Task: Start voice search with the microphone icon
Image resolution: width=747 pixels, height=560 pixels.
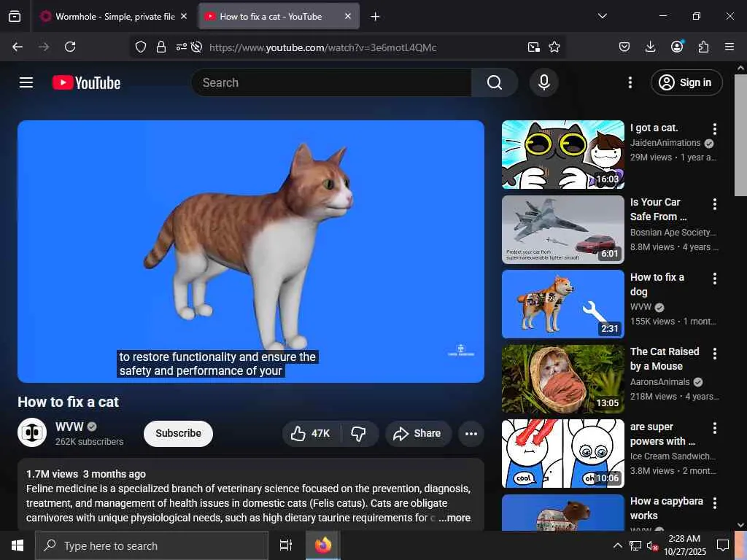Action: click(x=543, y=82)
